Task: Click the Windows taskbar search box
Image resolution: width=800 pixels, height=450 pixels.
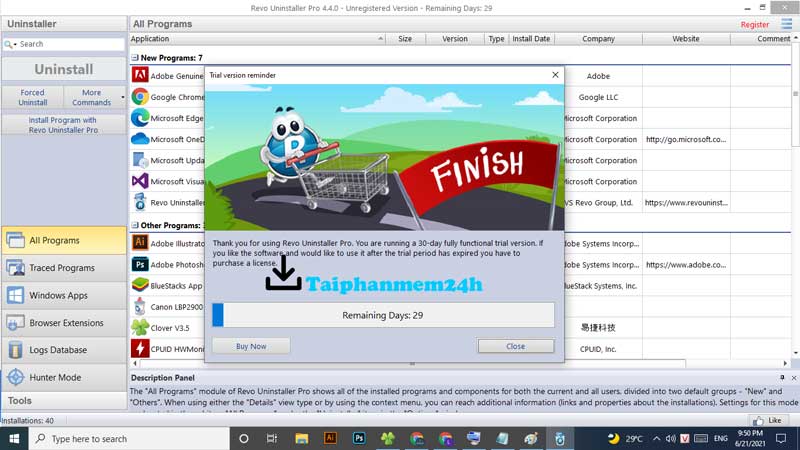Action: tap(130, 439)
